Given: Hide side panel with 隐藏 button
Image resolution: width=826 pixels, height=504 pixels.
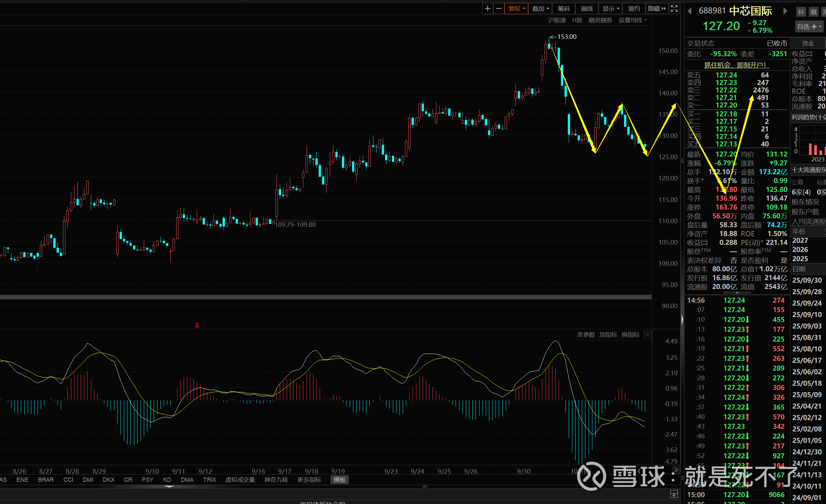Looking at the screenshot, I should pyautogui.click(x=657, y=9).
